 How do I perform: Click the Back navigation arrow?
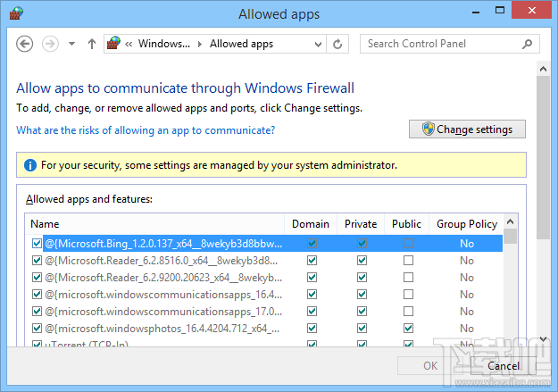click(25, 44)
